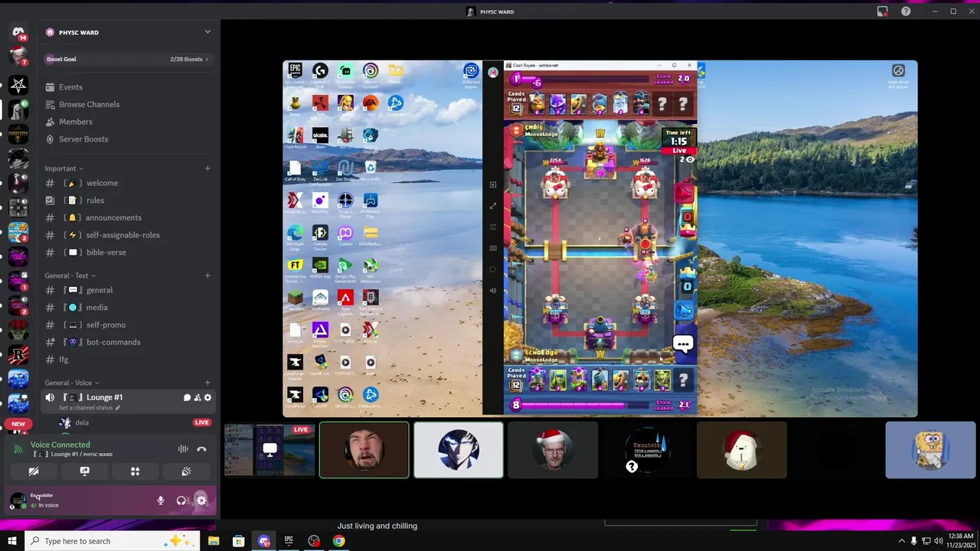The height and width of the screenshot is (551, 980).
Task: Select Santa hat man participant tile
Action: coord(553,450)
